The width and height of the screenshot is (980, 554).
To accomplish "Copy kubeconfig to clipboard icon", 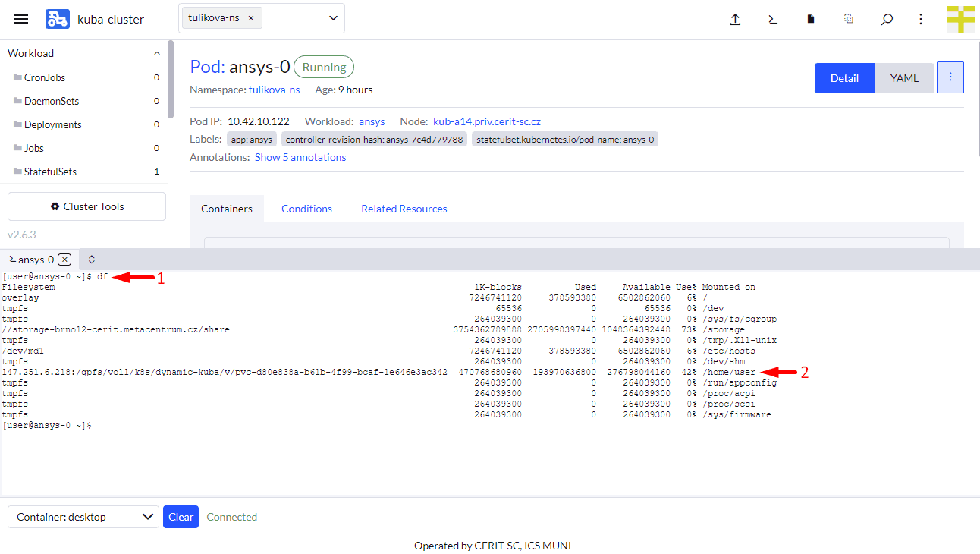I will pos(849,20).
